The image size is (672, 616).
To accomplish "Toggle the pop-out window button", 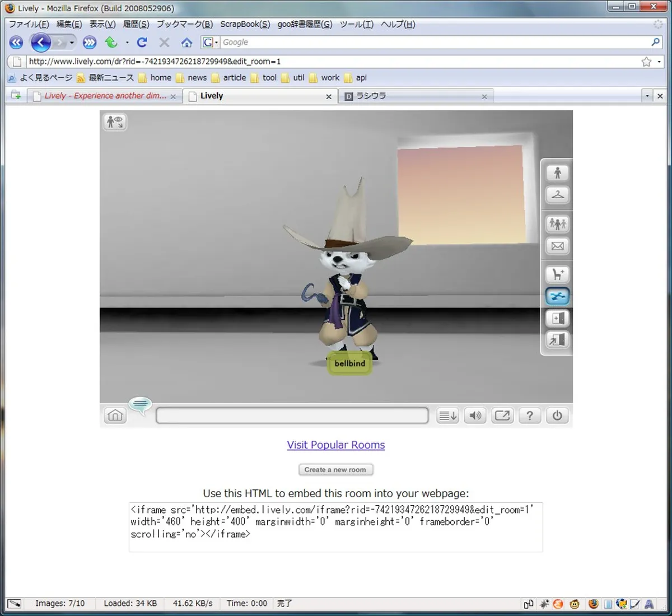I will [x=502, y=416].
